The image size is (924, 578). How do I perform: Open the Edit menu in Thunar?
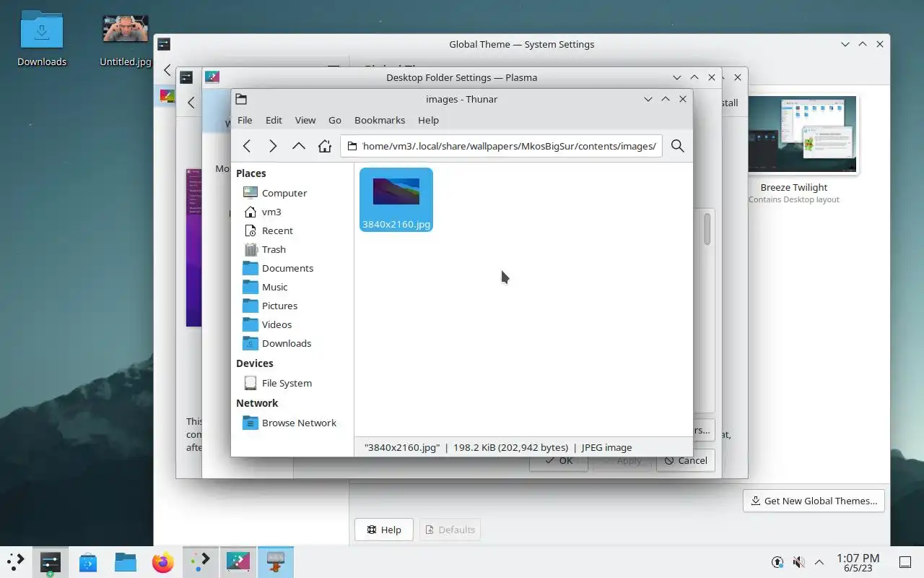pos(274,120)
